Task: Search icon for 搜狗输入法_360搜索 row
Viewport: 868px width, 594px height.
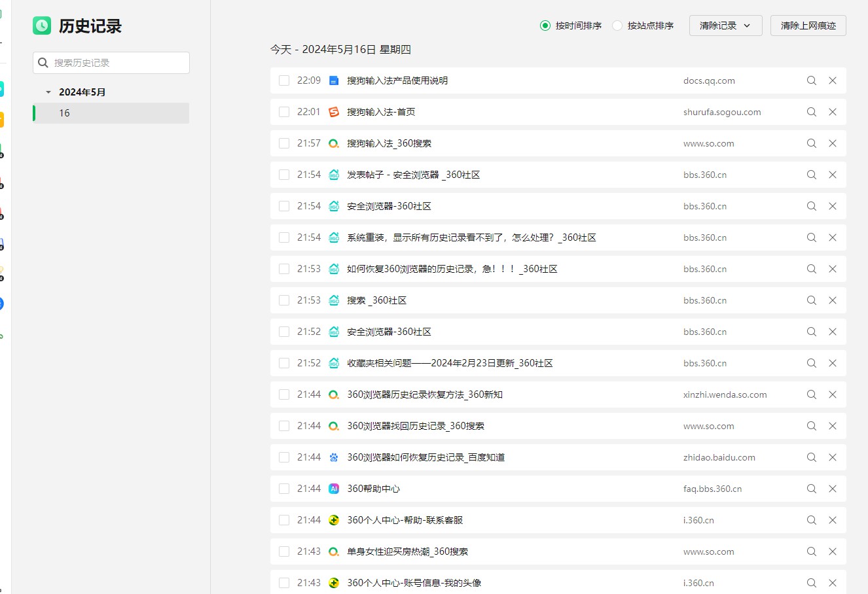Action: click(812, 143)
